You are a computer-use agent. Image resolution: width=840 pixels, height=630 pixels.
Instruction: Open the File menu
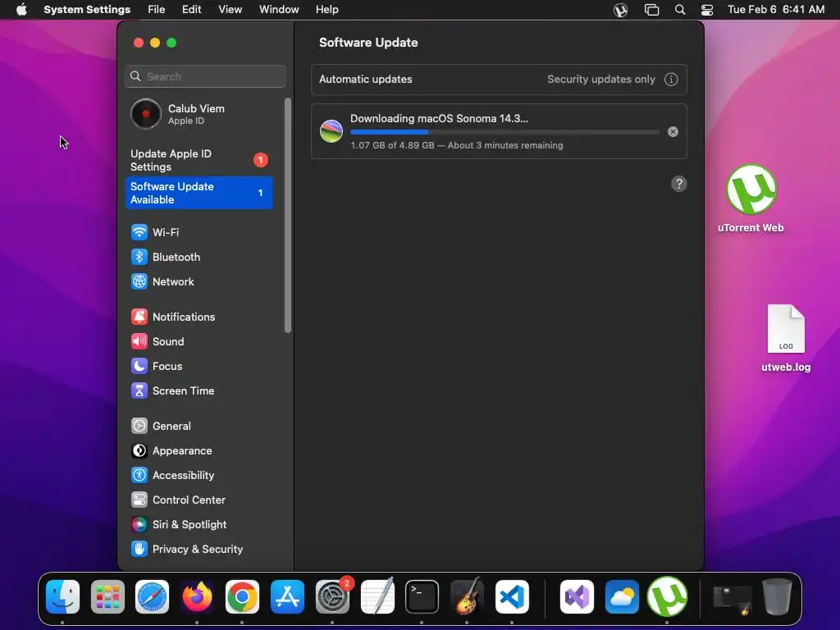[157, 10]
